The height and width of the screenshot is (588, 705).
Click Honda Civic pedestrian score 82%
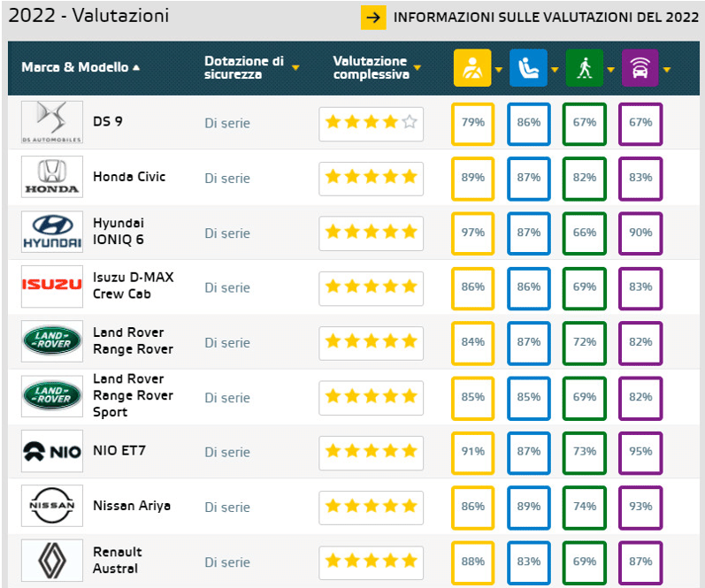585,179
